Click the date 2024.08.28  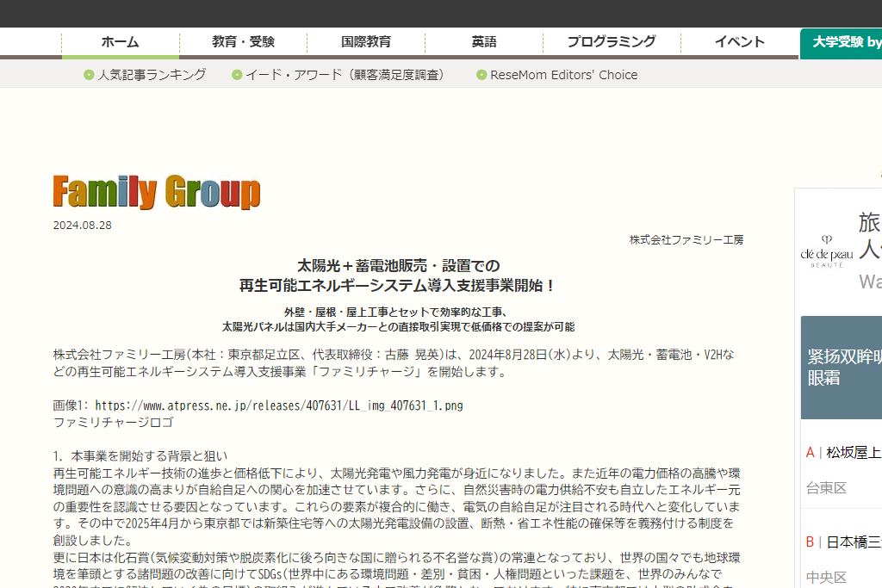point(82,226)
